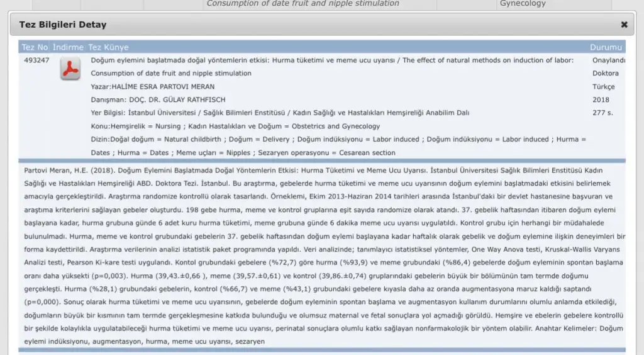644x355 pixels.
Task: Download the thesis PDF via the red icon
Action: point(70,69)
